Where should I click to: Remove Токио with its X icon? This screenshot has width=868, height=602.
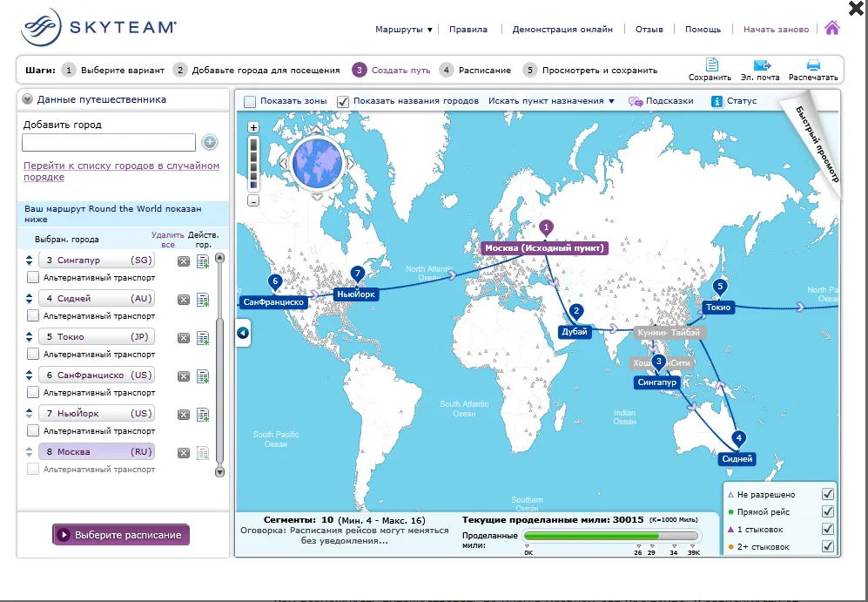point(183,338)
